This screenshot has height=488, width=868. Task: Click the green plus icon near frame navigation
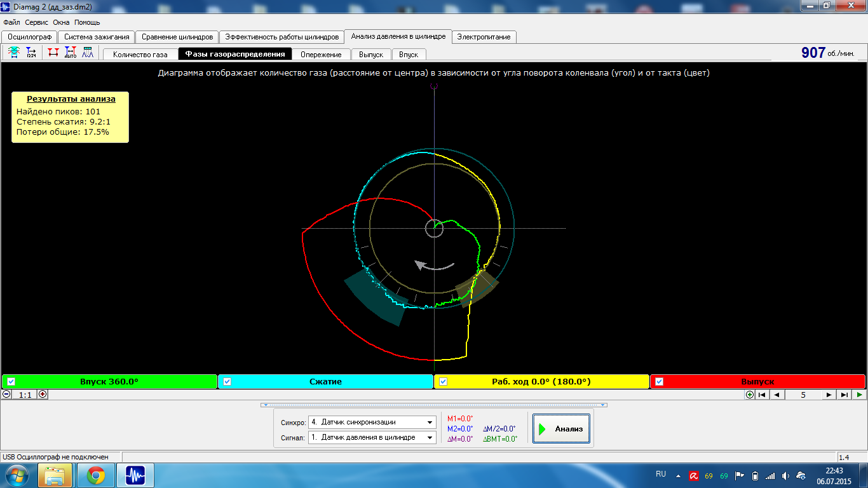pos(750,395)
